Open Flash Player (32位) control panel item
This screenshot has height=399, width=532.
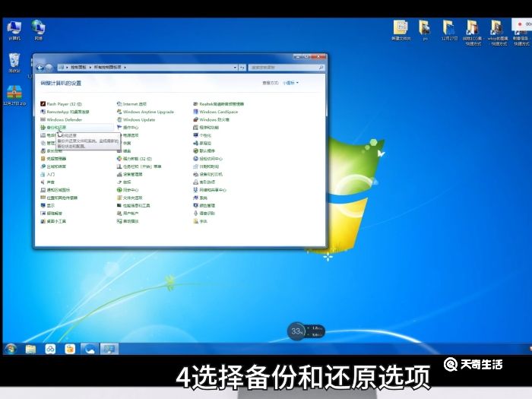(61, 104)
